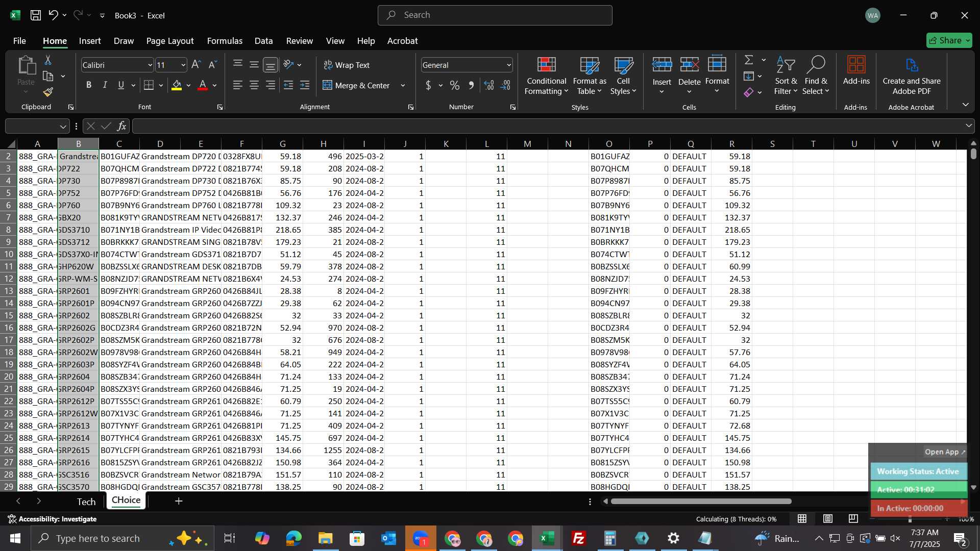Click Increase Decimal icon

[489, 85]
